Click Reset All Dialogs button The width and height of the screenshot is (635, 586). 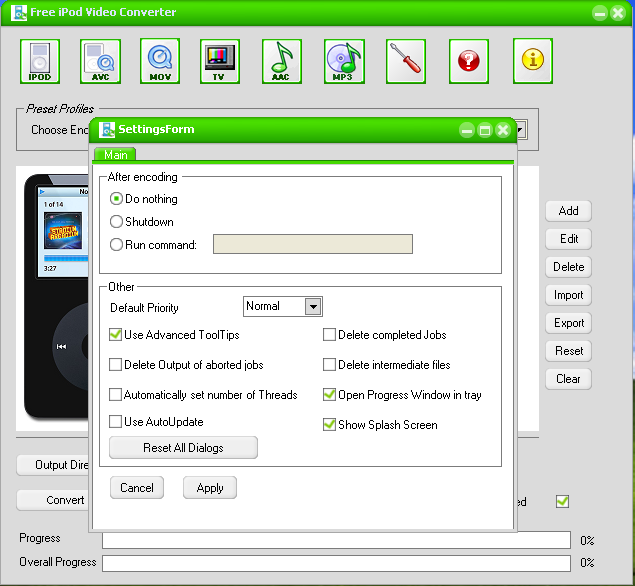(x=183, y=447)
